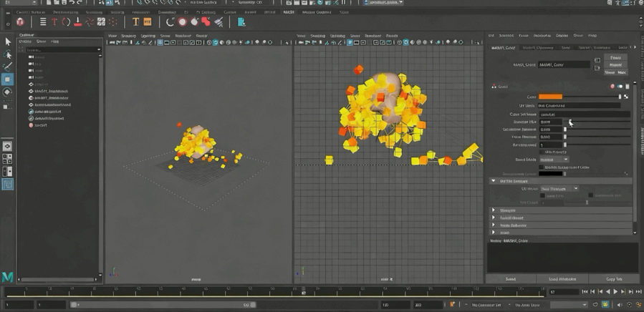Open the Blend Mode dropdown
Screen dimensions: 644x312
(554, 160)
